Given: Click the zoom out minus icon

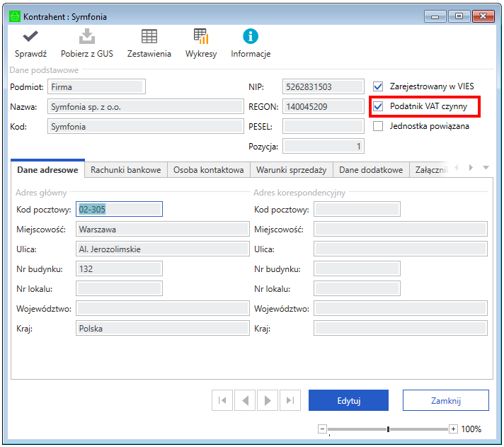Looking at the screenshot, I should click(322, 429).
